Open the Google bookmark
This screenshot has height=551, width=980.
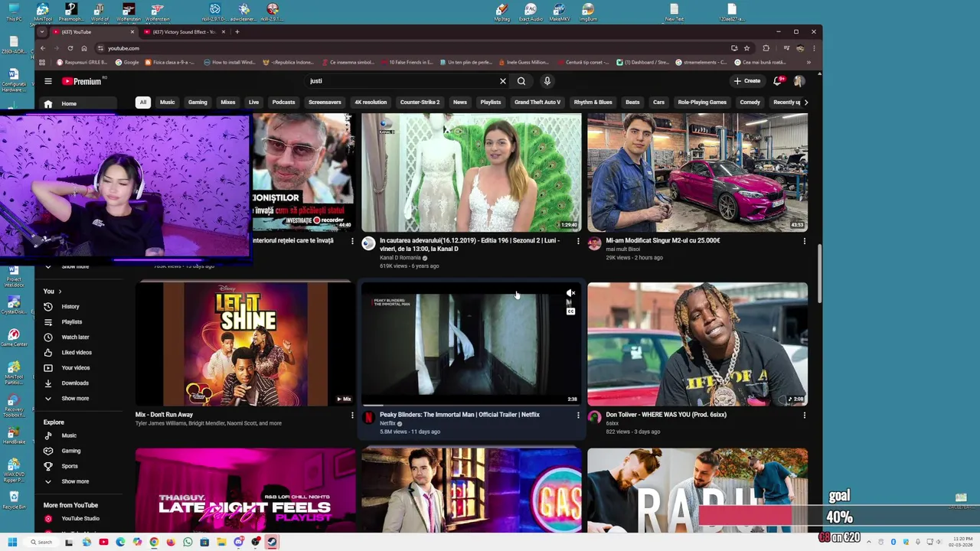tap(127, 63)
